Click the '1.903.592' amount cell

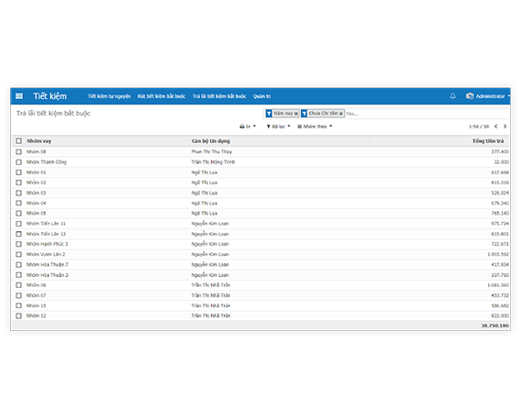(x=498, y=254)
